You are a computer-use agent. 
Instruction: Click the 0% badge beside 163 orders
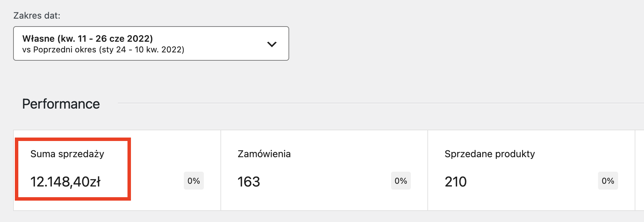click(x=401, y=181)
